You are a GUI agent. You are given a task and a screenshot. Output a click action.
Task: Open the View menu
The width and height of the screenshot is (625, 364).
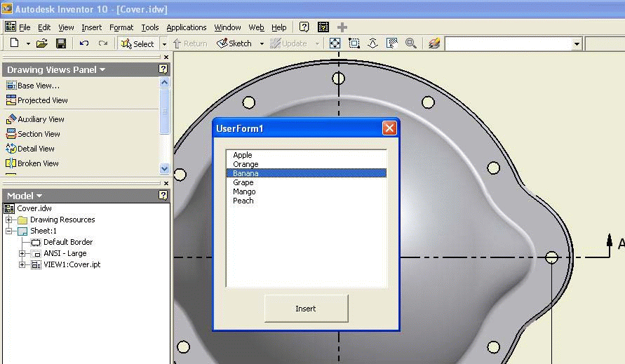click(66, 27)
